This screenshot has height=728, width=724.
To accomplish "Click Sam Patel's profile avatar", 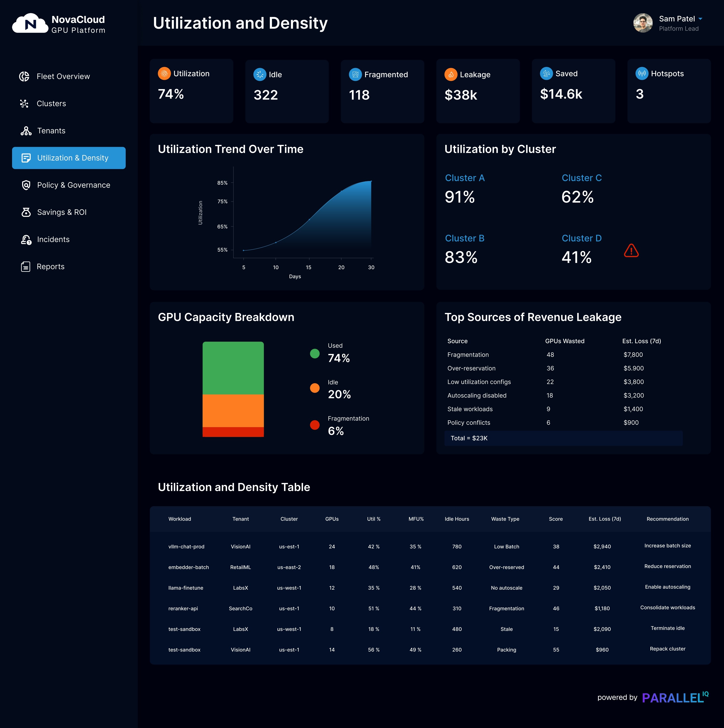I will pyautogui.click(x=643, y=23).
